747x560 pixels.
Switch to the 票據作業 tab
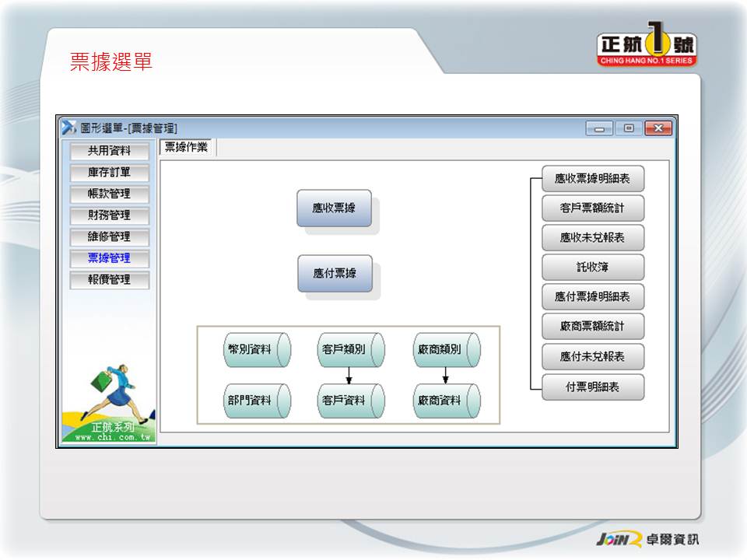tap(187, 147)
